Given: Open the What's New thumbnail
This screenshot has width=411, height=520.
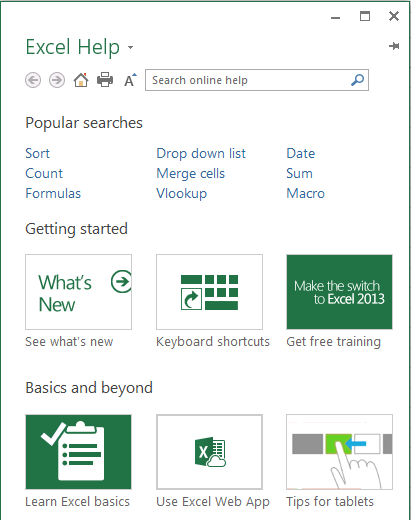Looking at the screenshot, I should pos(78,292).
